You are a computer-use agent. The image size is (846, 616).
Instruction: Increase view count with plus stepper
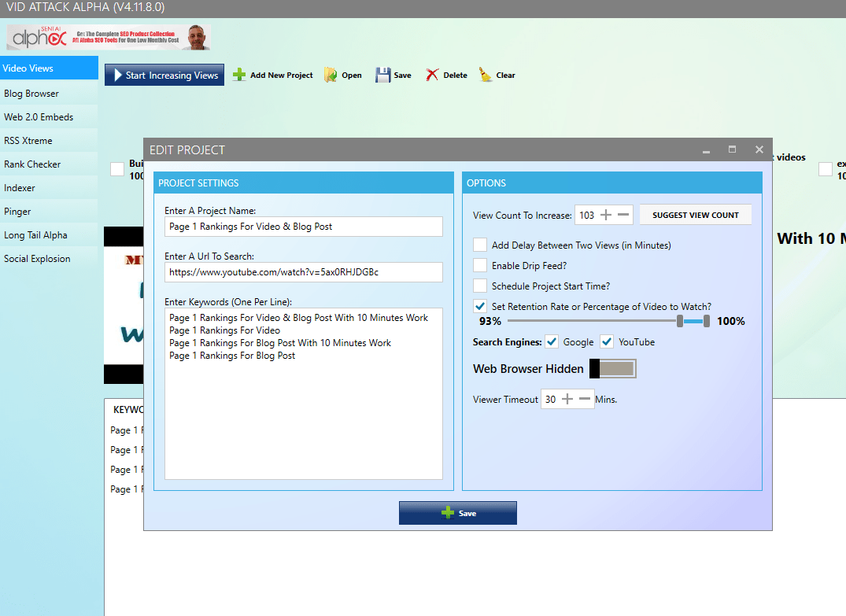coord(606,216)
